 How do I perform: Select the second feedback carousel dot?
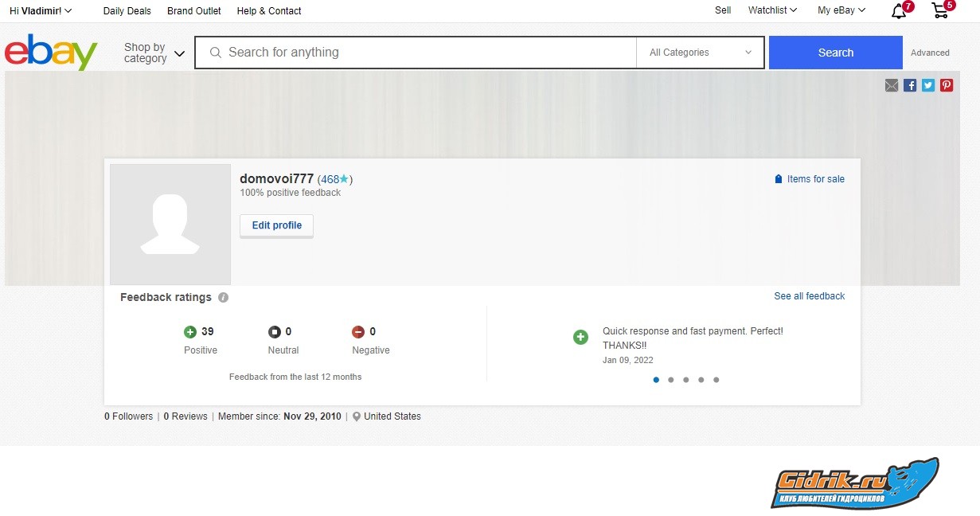coord(671,380)
